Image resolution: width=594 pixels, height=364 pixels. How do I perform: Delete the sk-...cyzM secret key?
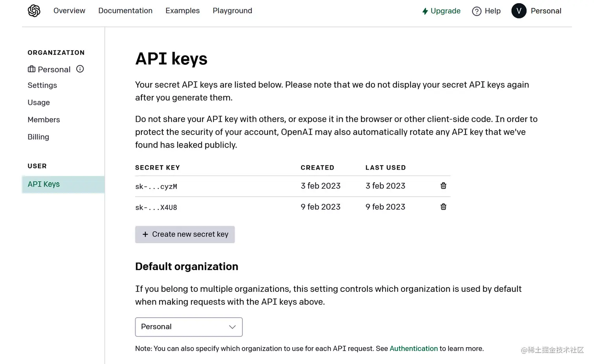pos(443,186)
